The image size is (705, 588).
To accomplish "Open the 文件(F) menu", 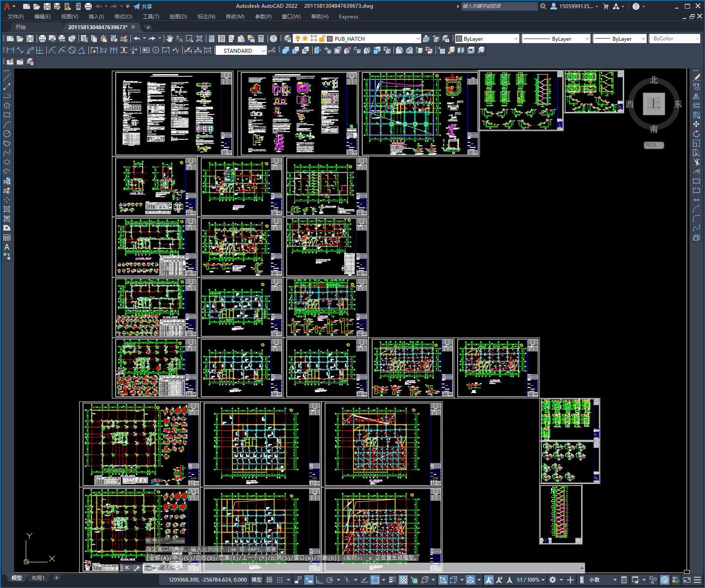I will [16, 17].
